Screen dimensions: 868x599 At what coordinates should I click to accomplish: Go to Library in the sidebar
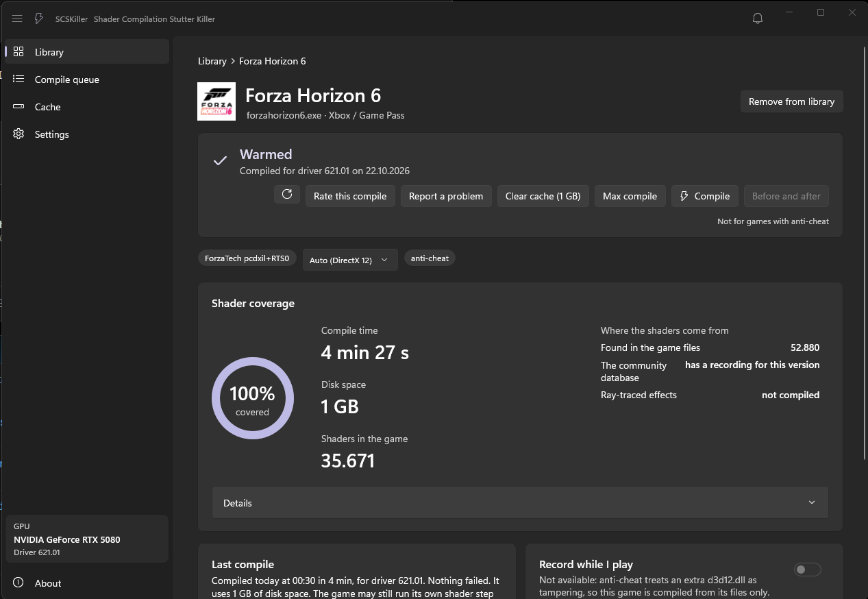[x=87, y=52]
